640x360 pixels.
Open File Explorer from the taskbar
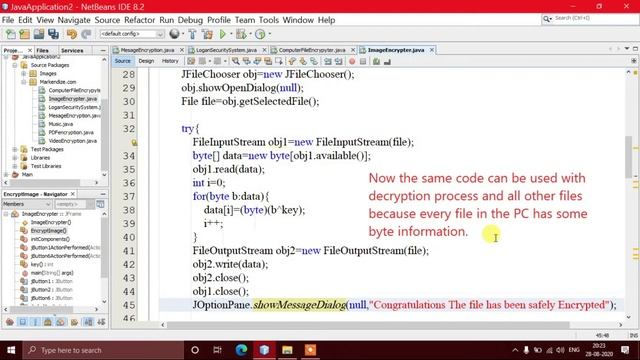tap(287, 350)
